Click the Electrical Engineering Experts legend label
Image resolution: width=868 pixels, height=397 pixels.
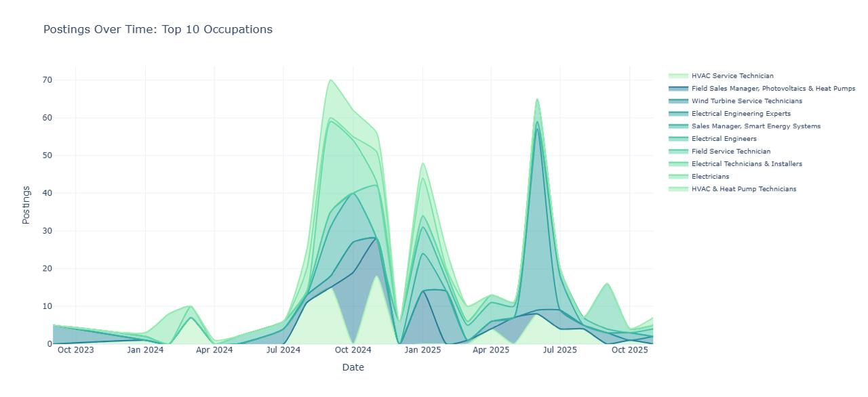coord(741,114)
